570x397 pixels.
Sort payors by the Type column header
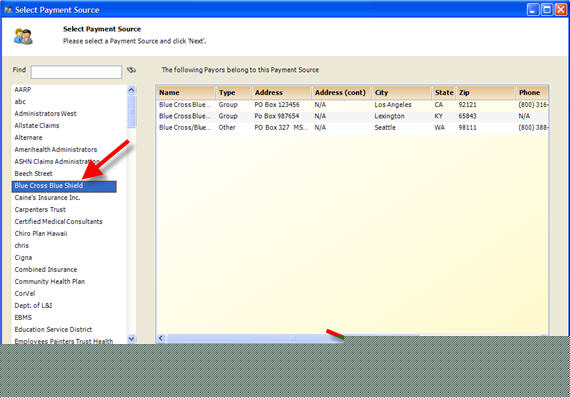coord(234,93)
